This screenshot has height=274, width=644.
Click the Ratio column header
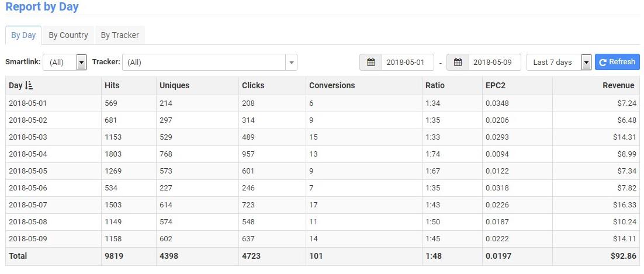(435, 85)
